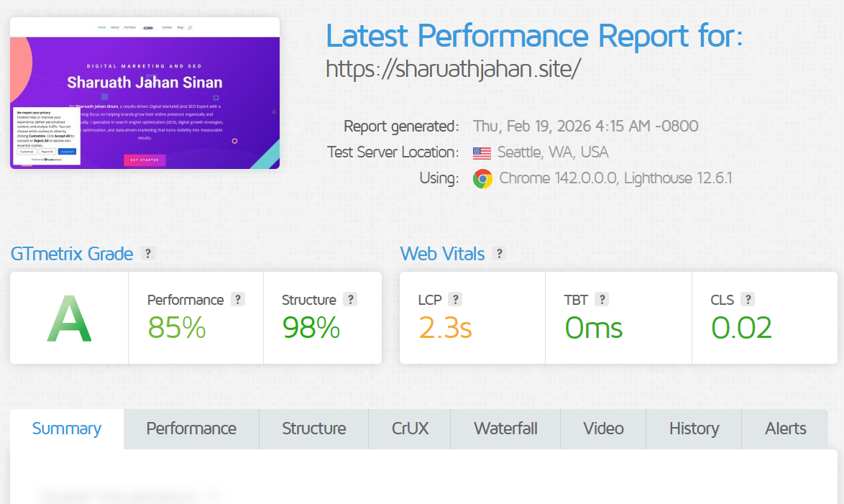
Task: View the History tab
Action: coord(694,429)
